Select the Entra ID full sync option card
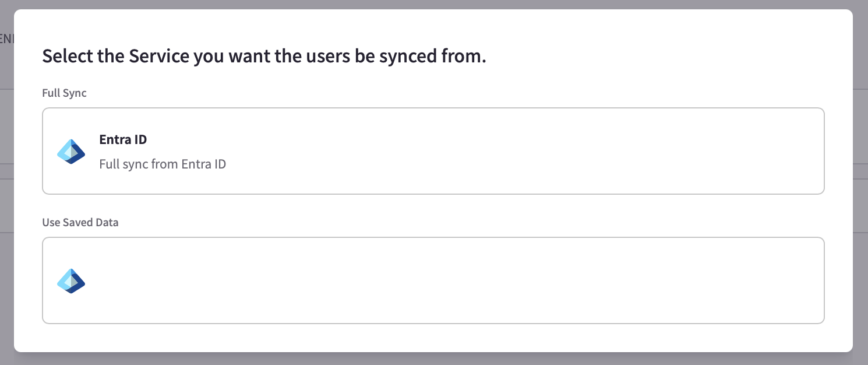The height and width of the screenshot is (365, 868). pyautogui.click(x=433, y=151)
